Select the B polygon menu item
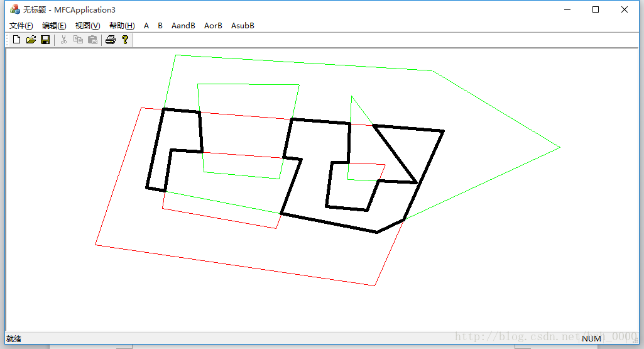 click(x=160, y=26)
